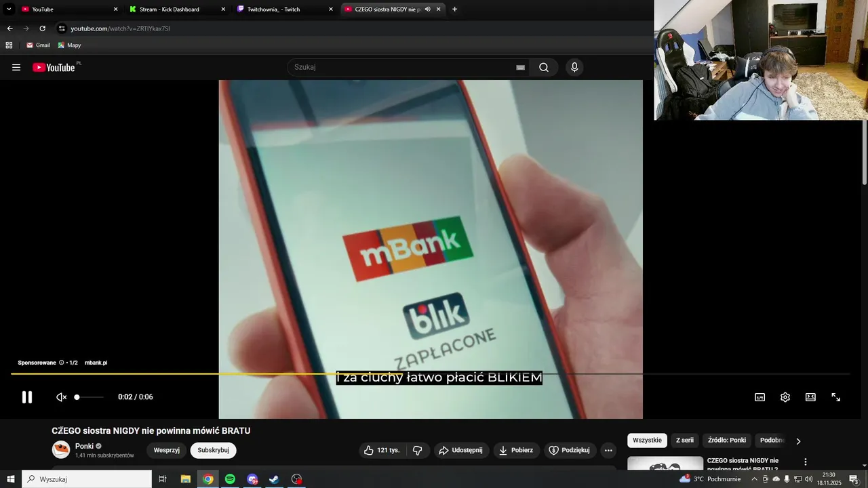The image size is (868, 488).
Task: Open the mbank.pl advertiser link
Action: point(96,363)
